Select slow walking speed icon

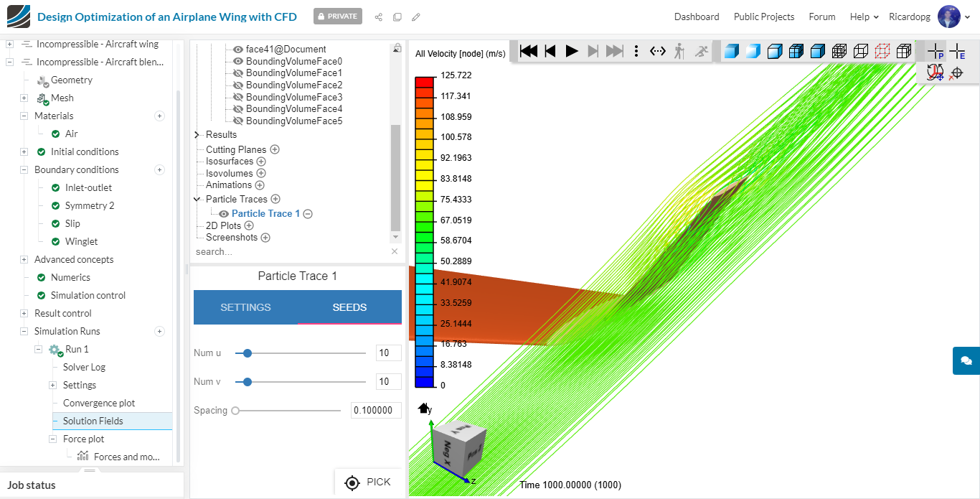coord(679,51)
